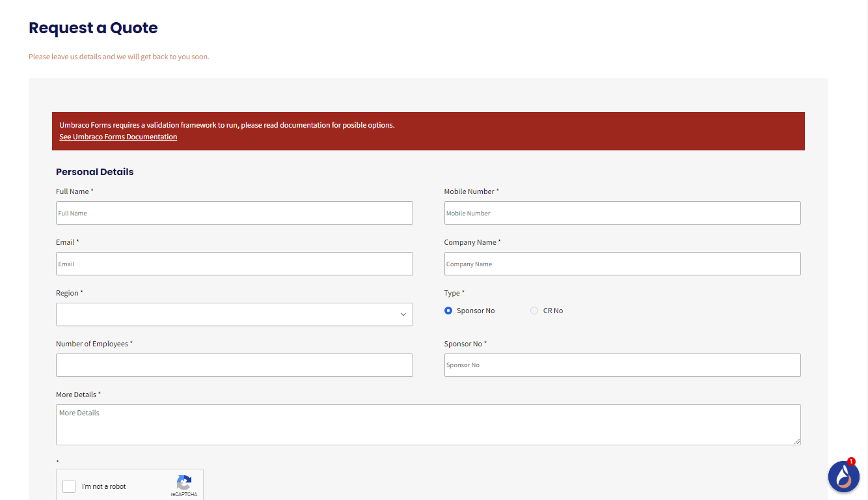Focus the Mobile Number input field
This screenshot has height=500, width=868.
coord(622,213)
